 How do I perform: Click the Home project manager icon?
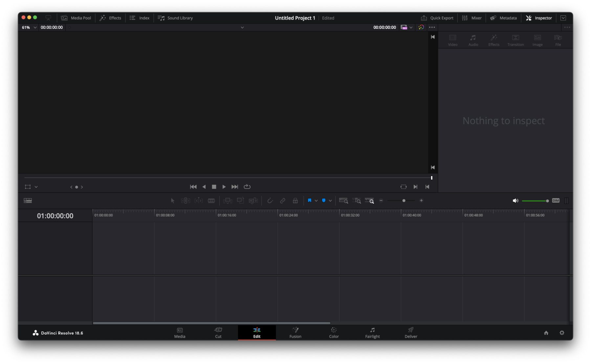point(546,333)
